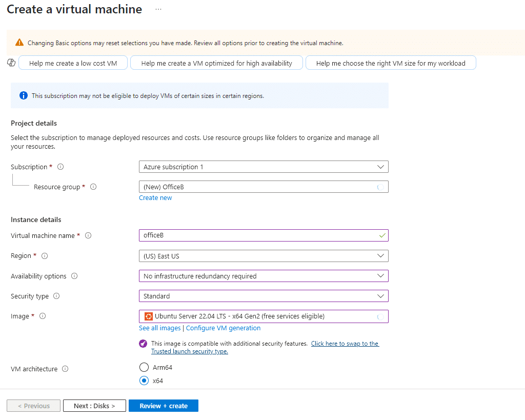This screenshot has width=525, height=420.
Task: Click the info icon beside Resource group
Action: [x=93, y=187]
